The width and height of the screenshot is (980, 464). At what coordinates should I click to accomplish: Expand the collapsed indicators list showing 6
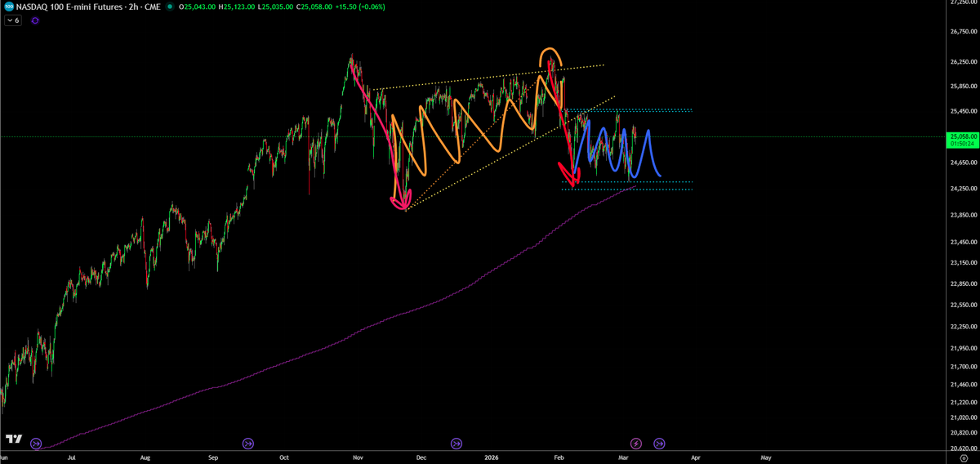point(14,20)
